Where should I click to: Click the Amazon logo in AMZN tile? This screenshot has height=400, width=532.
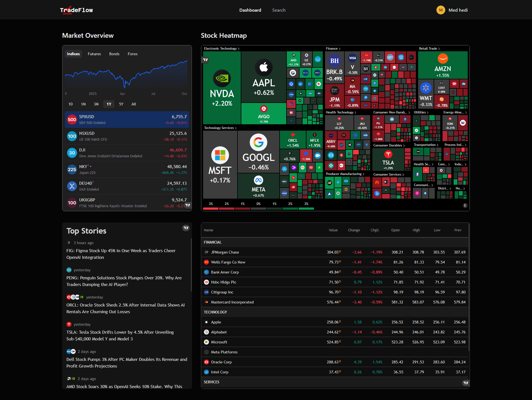click(443, 59)
